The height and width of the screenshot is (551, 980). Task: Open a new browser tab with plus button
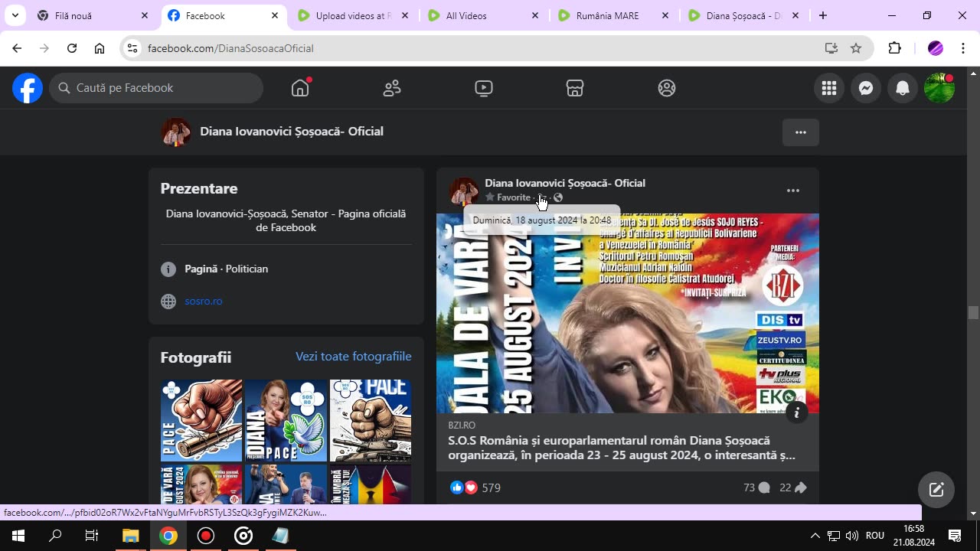(x=823, y=15)
